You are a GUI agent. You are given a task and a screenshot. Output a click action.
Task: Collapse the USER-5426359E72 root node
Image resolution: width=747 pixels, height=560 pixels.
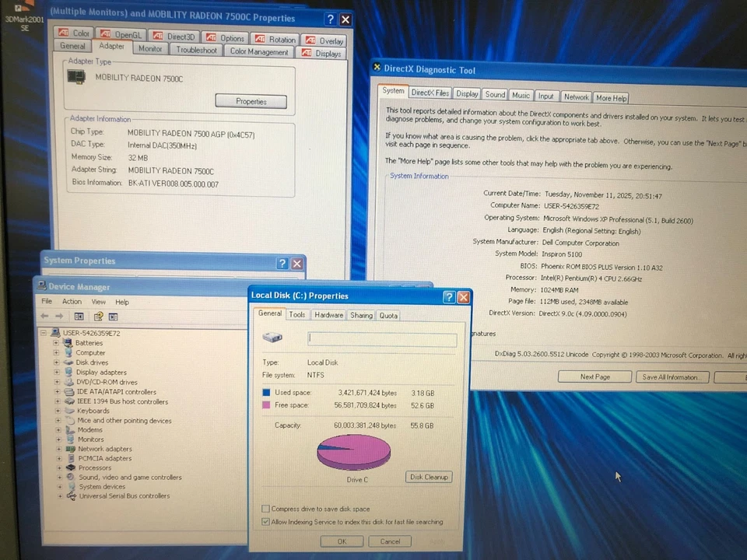click(44, 333)
